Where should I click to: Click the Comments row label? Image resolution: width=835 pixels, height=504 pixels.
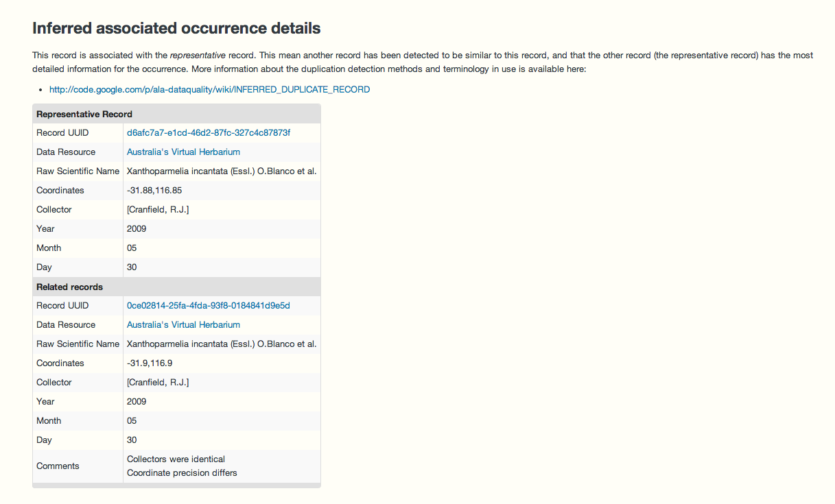[x=58, y=466]
